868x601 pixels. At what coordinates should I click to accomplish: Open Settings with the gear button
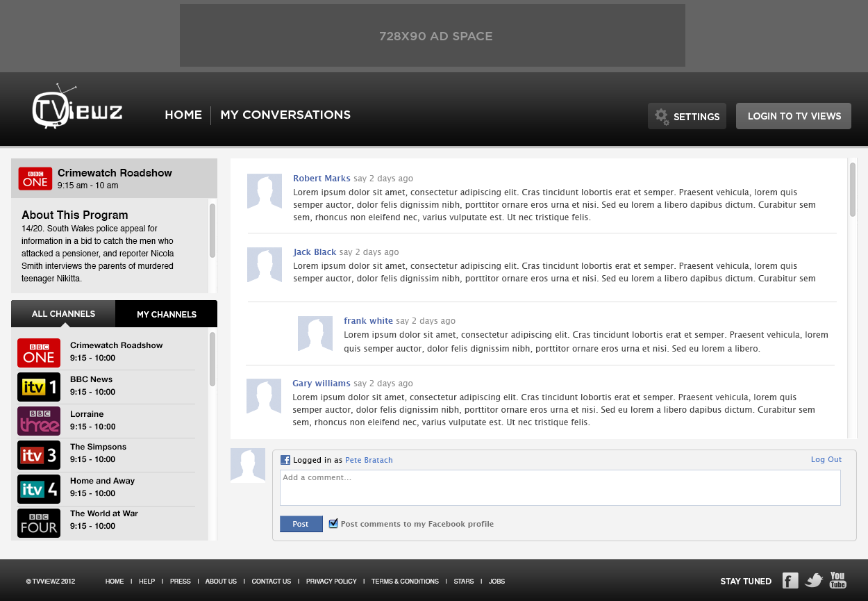coord(687,117)
